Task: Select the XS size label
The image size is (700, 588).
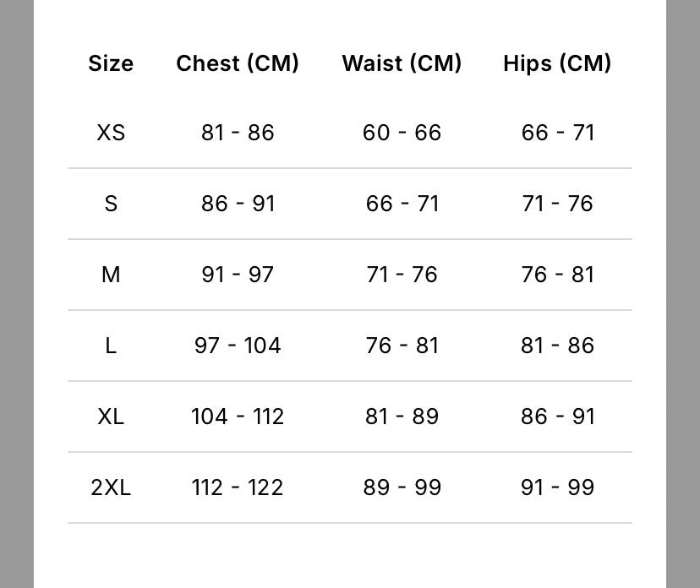Action: tap(111, 133)
